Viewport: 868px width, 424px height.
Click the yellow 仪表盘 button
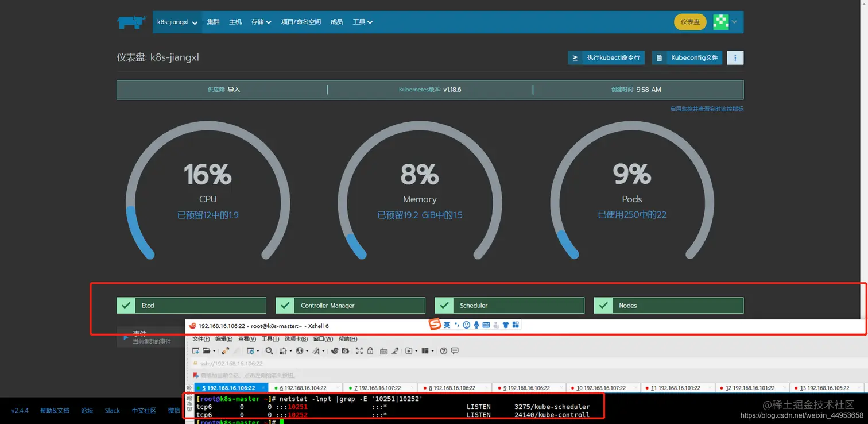(x=690, y=22)
